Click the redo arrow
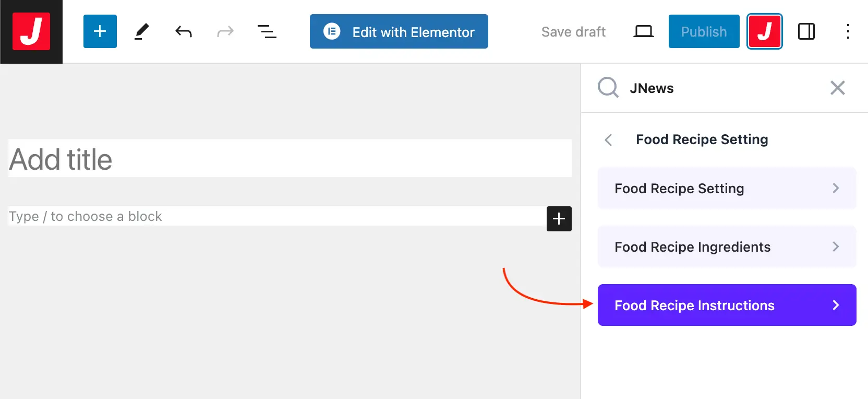This screenshot has width=868, height=399. click(x=225, y=32)
